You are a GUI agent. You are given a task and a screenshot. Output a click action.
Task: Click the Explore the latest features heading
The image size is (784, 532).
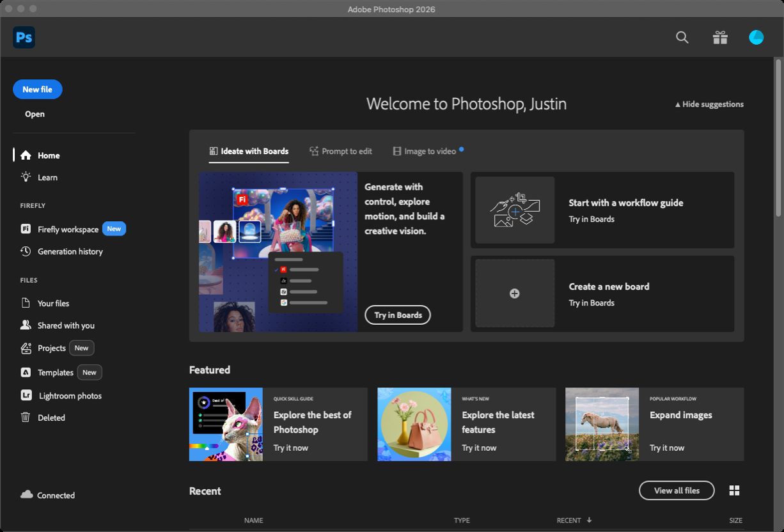498,422
